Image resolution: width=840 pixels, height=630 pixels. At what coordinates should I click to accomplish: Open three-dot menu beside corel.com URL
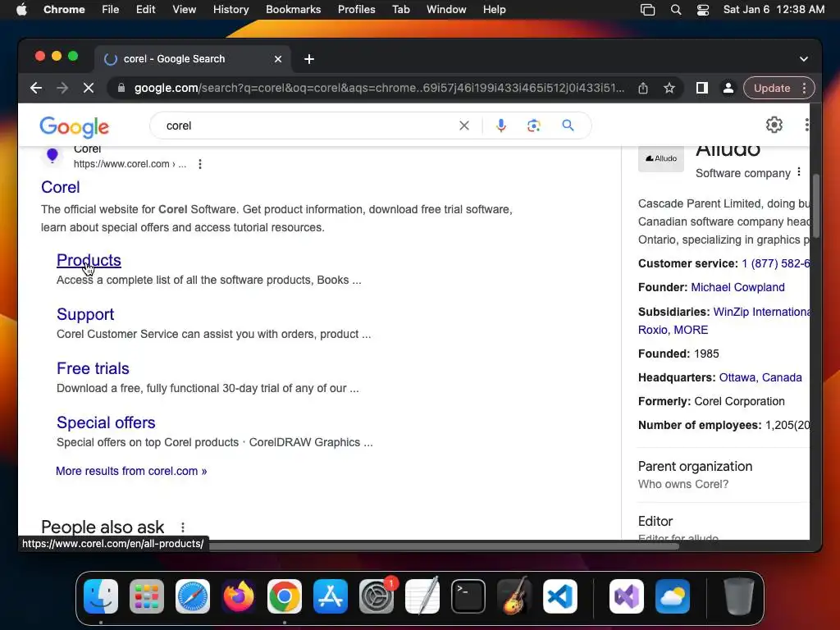coord(200,164)
